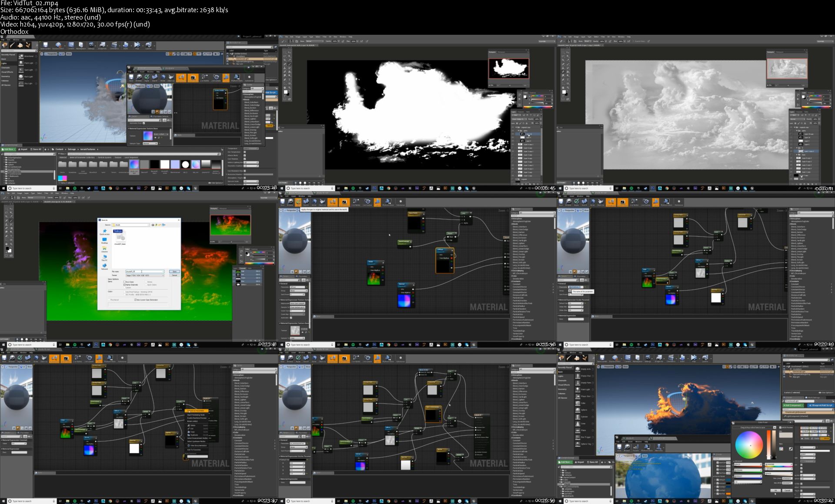In 00:16:58 material editor, click Apply toolbar icon

coord(298,202)
